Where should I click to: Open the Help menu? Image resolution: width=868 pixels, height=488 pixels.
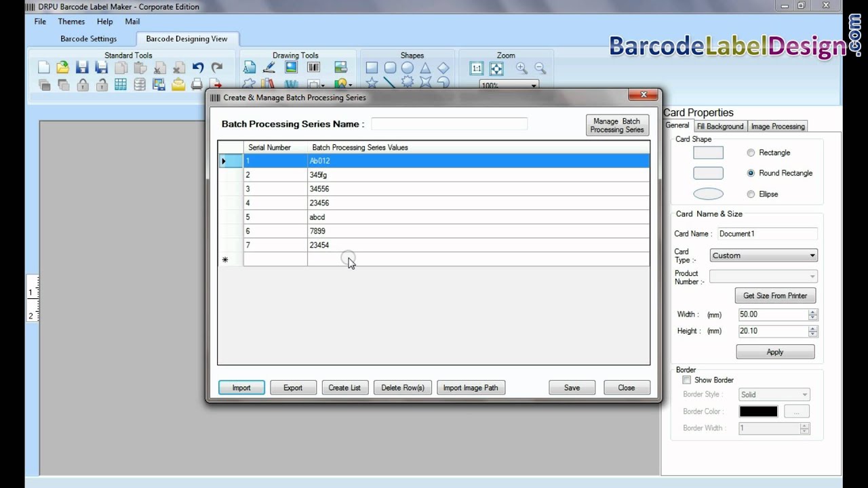click(x=104, y=22)
